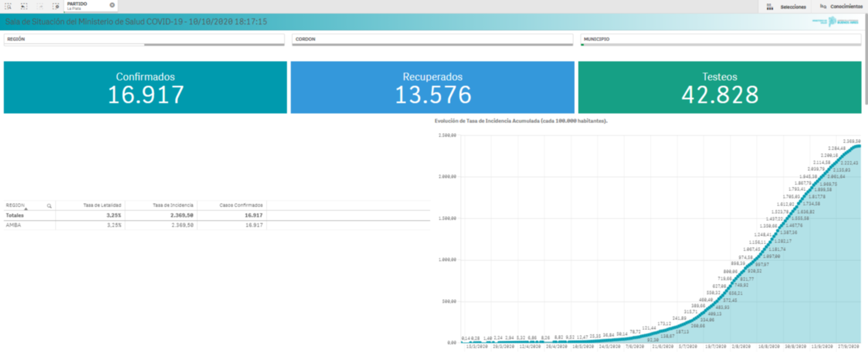Sort by Tasa de Letalidad column

point(102,205)
